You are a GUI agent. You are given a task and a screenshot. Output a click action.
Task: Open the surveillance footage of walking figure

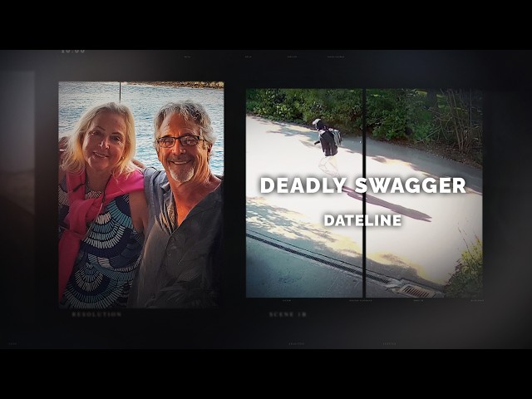[x=364, y=193]
